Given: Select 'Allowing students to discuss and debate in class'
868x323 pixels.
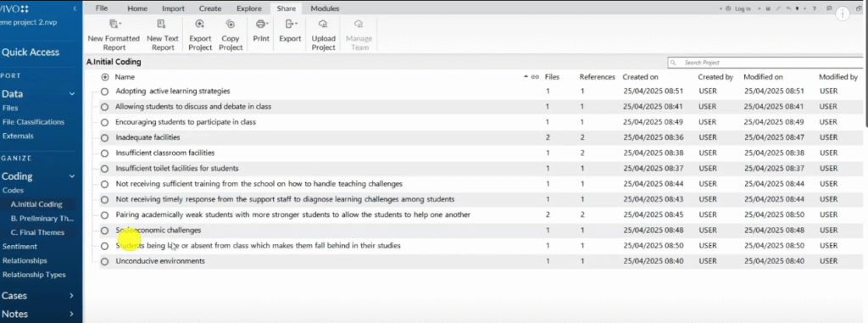Looking at the screenshot, I should [193, 106].
